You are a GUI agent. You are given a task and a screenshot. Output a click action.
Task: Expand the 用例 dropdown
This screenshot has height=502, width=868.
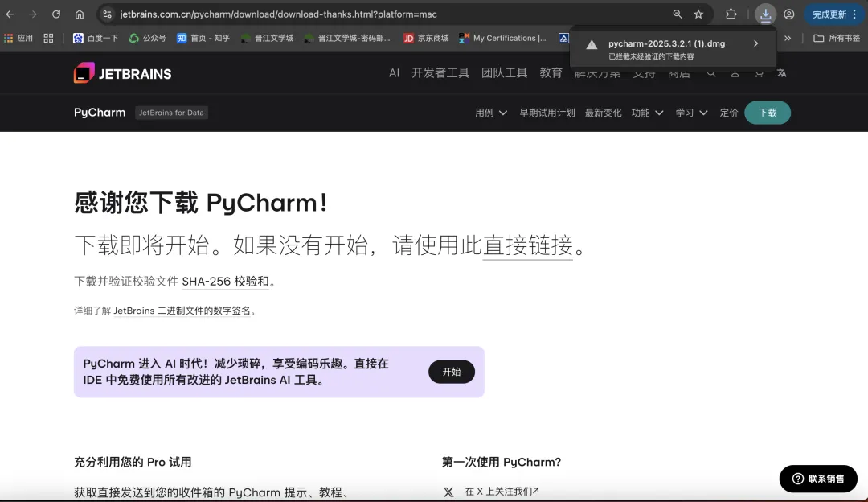[x=491, y=113]
